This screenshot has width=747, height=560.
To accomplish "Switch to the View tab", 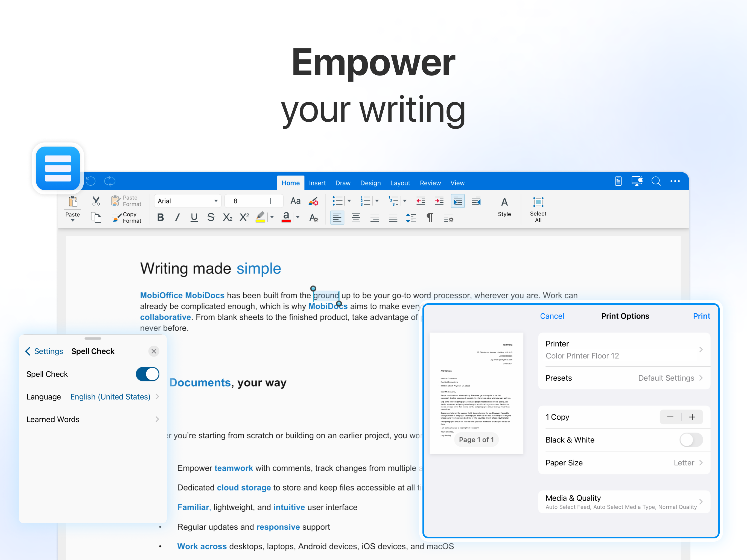I will tap(458, 183).
